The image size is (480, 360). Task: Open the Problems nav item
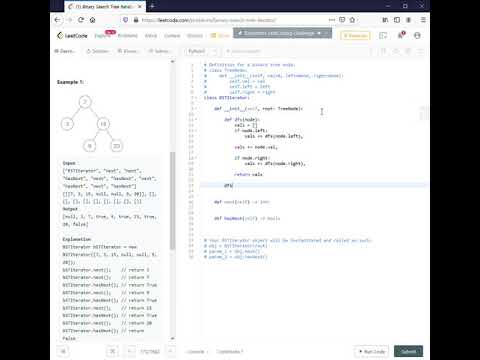coord(128,36)
